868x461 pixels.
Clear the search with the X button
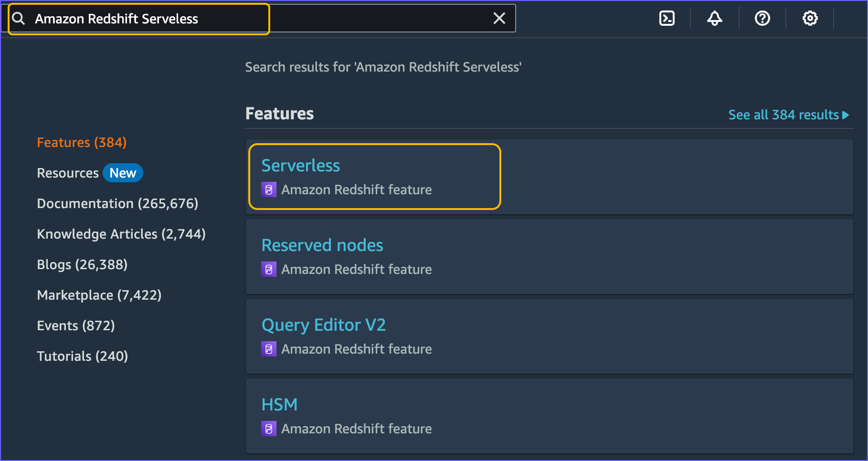tap(499, 18)
